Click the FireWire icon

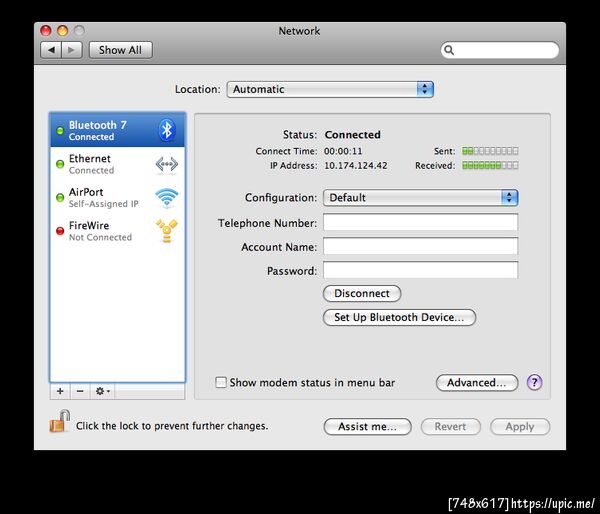[x=167, y=231]
